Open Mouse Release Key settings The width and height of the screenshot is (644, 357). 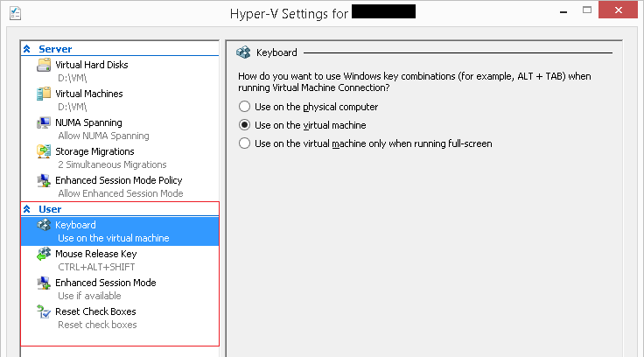(96, 254)
